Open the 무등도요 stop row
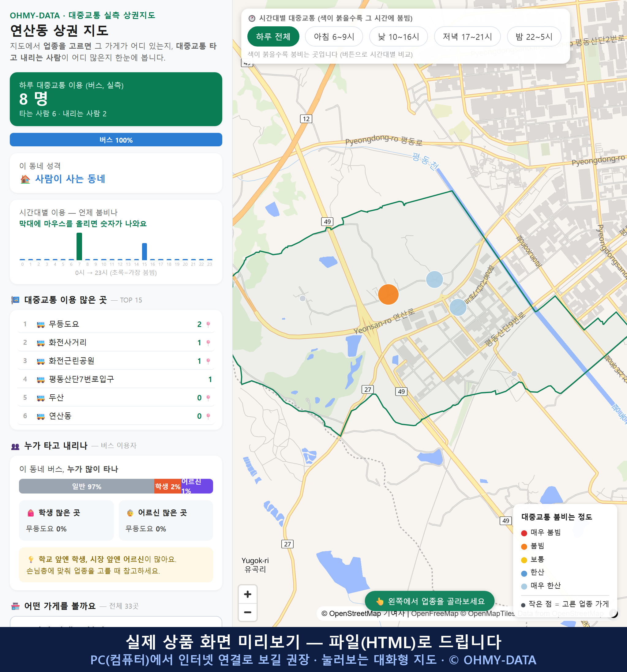The image size is (627, 672). coord(116,324)
